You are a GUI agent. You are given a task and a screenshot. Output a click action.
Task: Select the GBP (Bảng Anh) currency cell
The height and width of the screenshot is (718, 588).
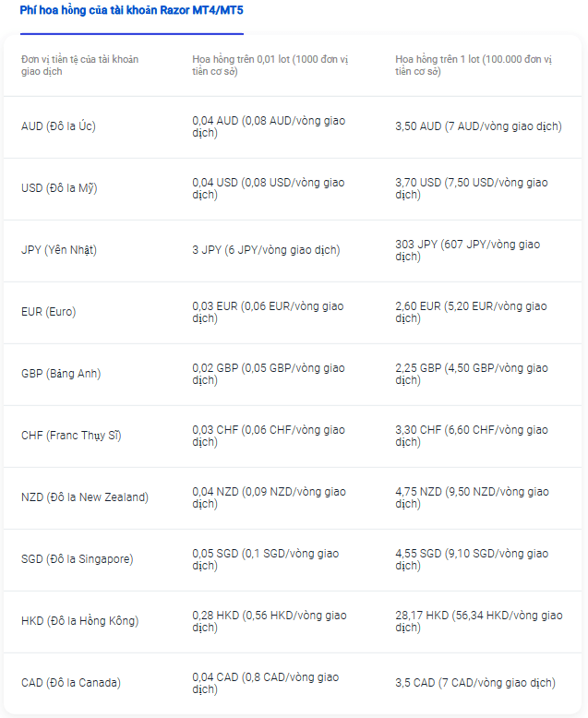coord(61,374)
